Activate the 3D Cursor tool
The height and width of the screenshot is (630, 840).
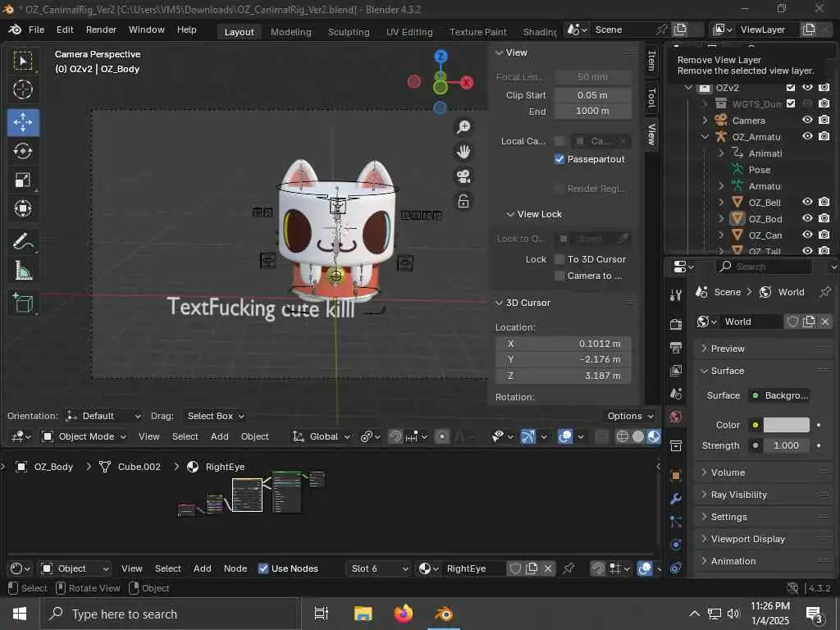click(x=23, y=89)
